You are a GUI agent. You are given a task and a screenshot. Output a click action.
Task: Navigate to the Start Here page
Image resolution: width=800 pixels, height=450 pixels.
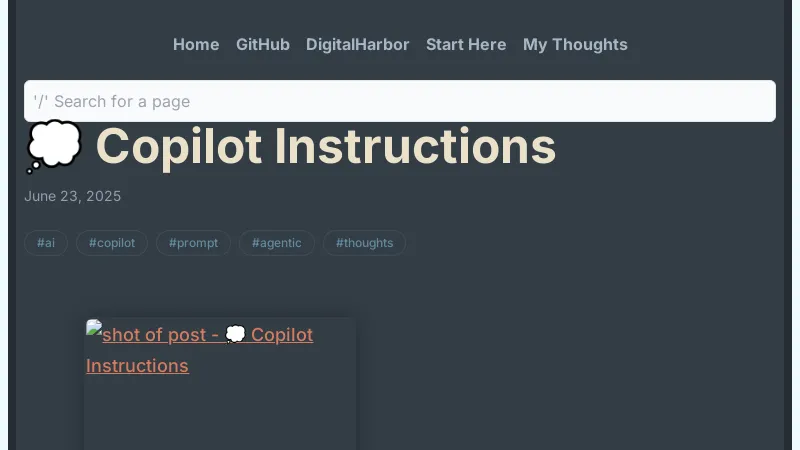click(x=466, y=44)
